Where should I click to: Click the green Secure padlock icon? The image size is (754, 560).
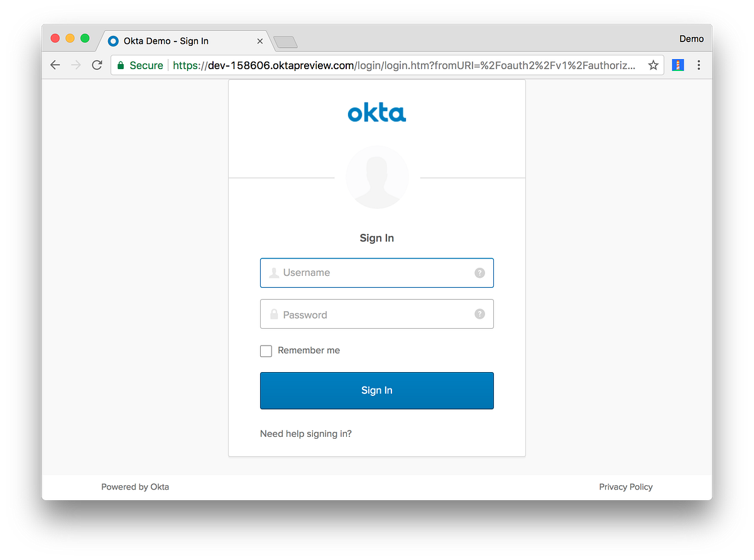(121, 65)
